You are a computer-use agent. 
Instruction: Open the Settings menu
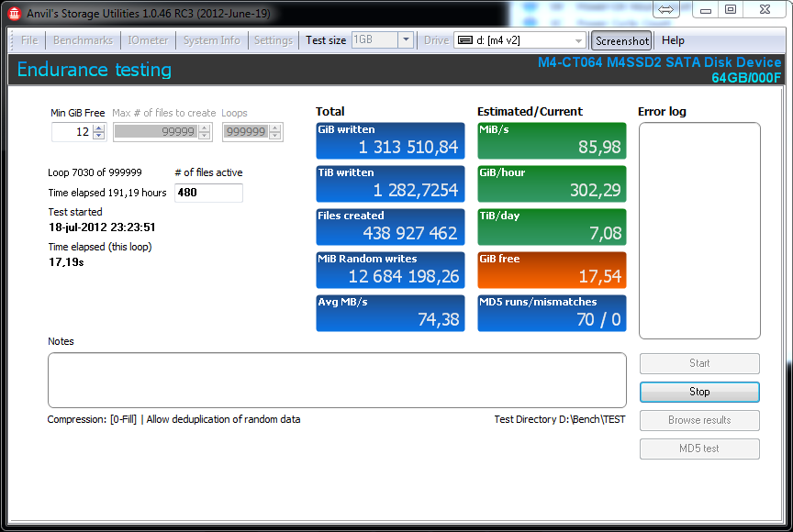[274, 40]
